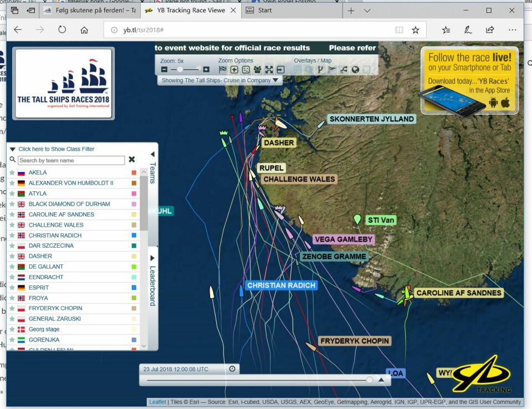The image size is (532, 409).
Task: Star the ATYLA team
Action: pyautogui.click(x=12, y=193)
